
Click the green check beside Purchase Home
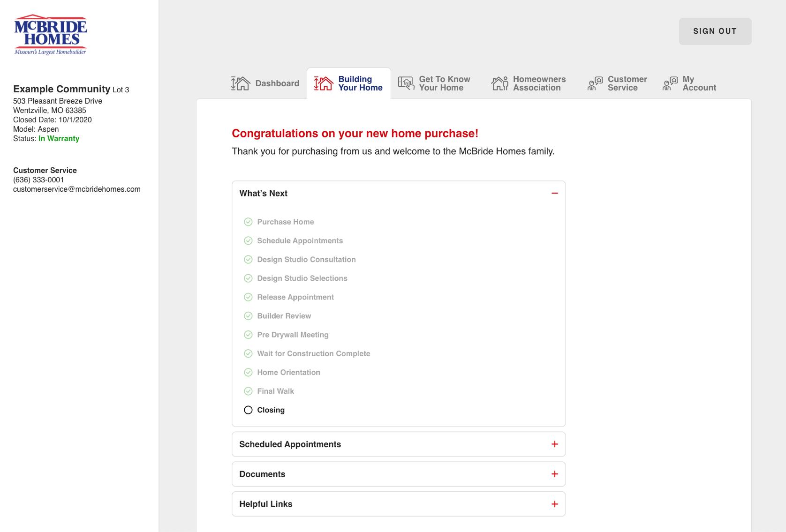(x=248, y=222)
